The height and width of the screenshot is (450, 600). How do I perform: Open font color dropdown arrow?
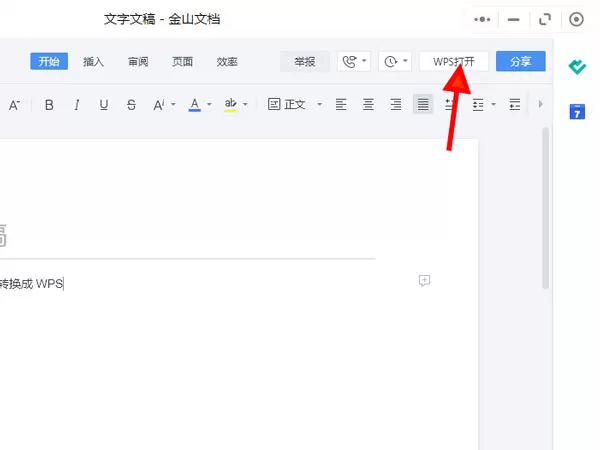tap(209, 104)
